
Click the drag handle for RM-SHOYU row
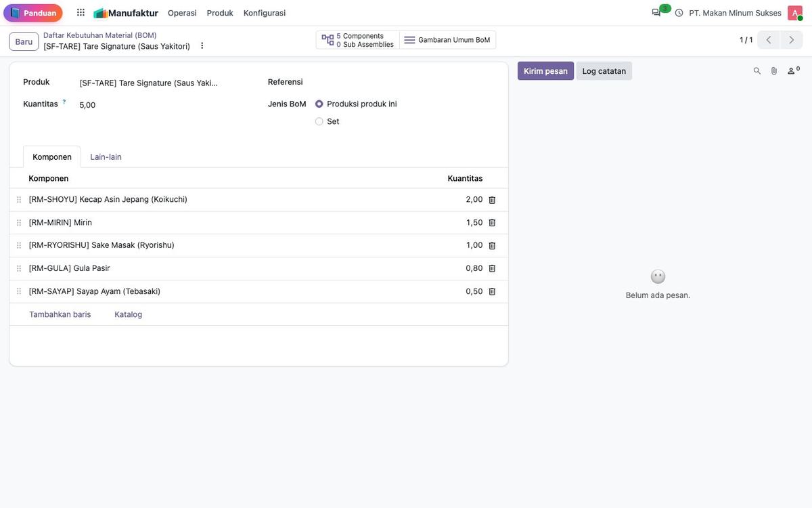(x=19, y=200)
